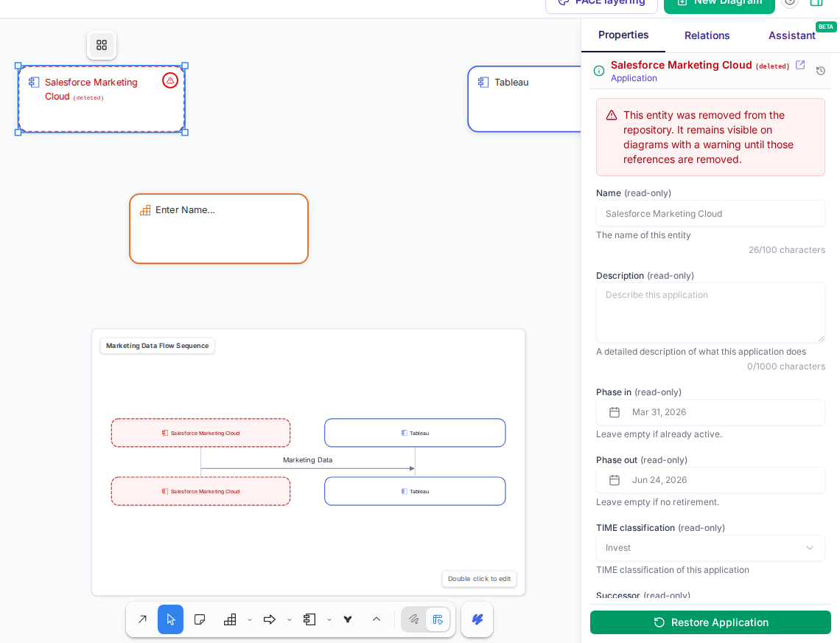Open entity in new window icon

point(800,65)
